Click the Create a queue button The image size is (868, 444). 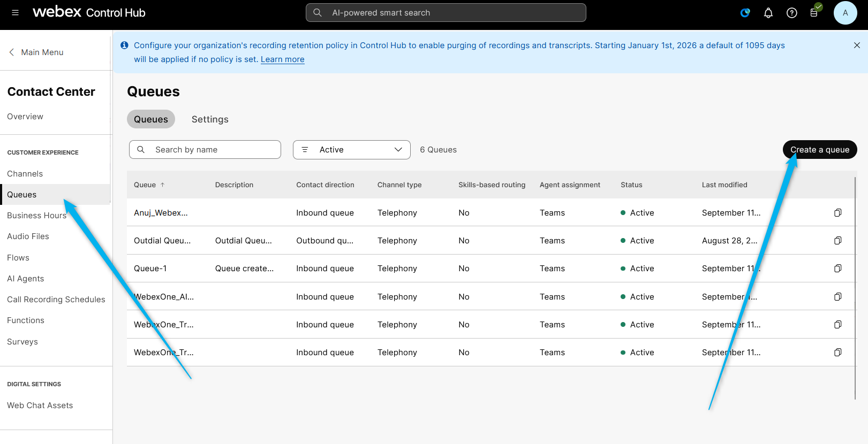(819, 150)
